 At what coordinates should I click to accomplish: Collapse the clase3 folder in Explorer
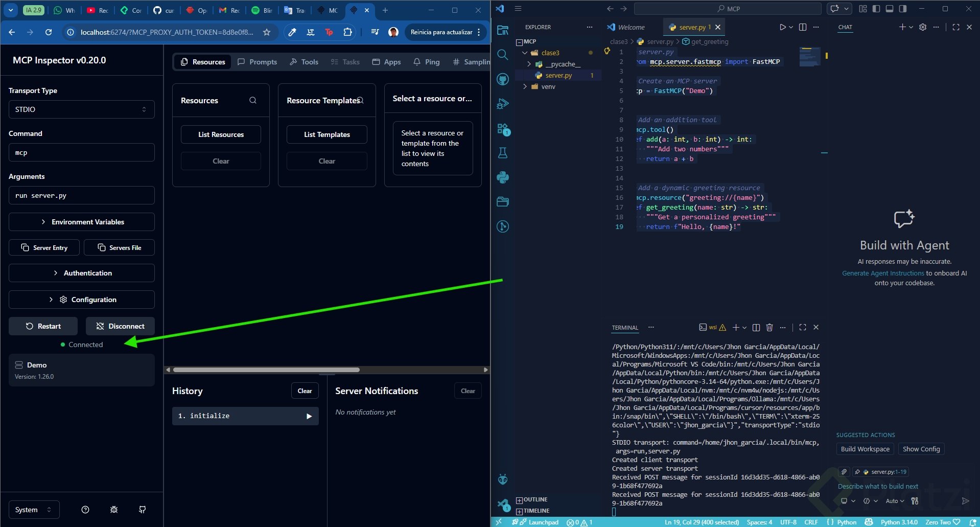coord(525,53)
